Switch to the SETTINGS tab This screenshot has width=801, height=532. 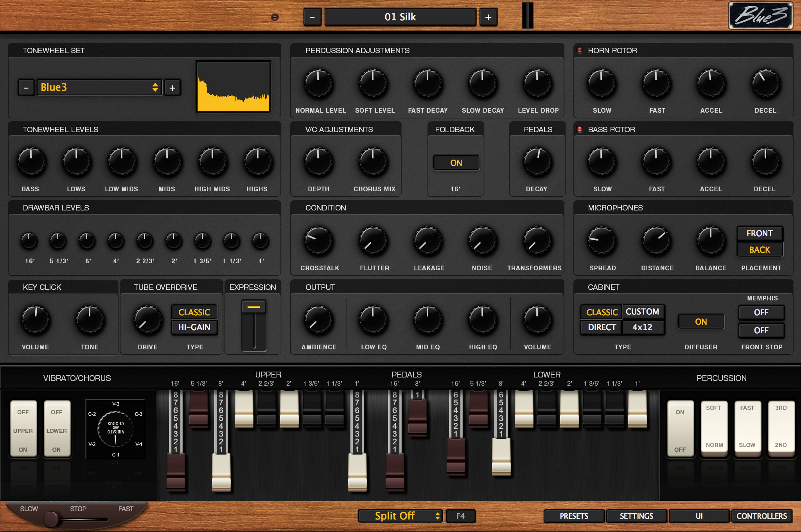pyautogui.click(x=636, y=516)
